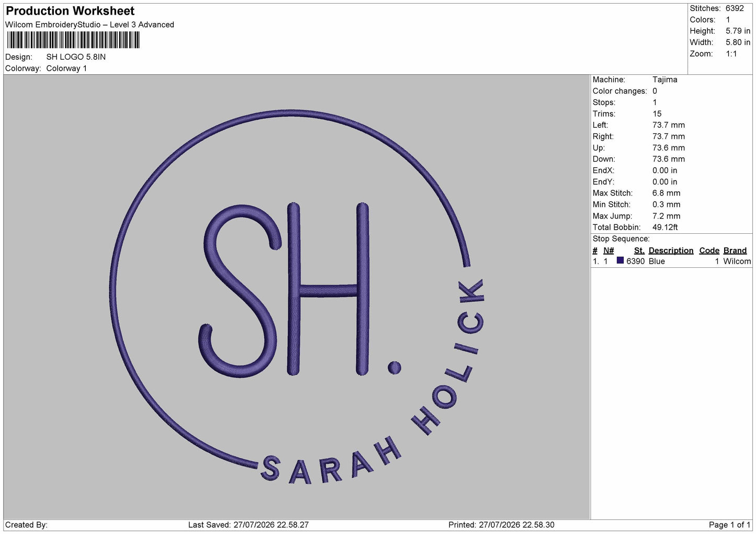Click the Blue description in stop row
756x534 pixels.
point(657,262)
